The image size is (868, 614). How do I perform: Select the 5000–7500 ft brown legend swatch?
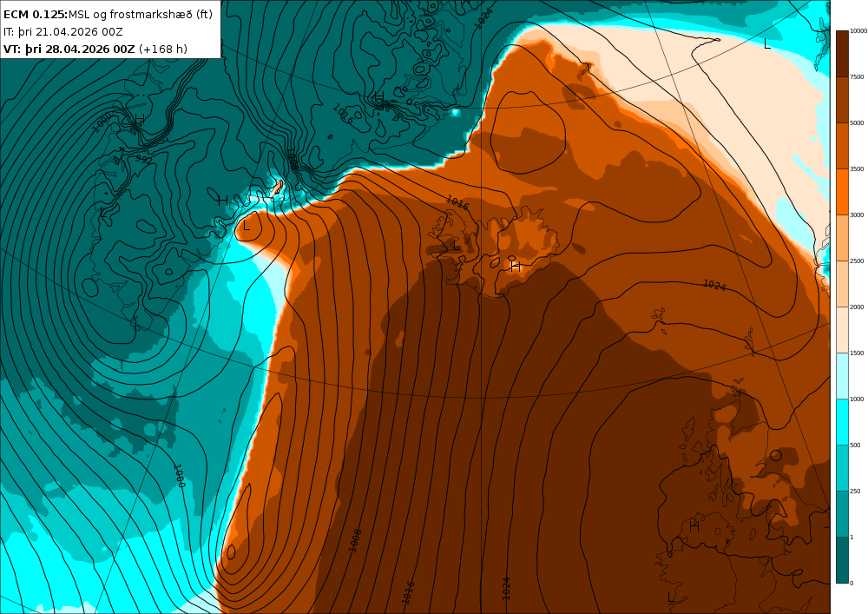[x=841, y=100]
